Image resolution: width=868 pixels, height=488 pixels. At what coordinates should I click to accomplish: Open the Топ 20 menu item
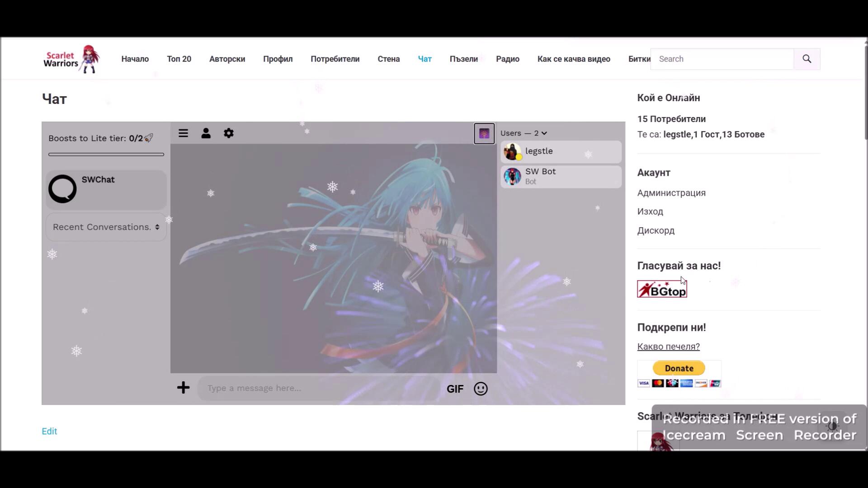pyautogui.click(x=179, y=59)
